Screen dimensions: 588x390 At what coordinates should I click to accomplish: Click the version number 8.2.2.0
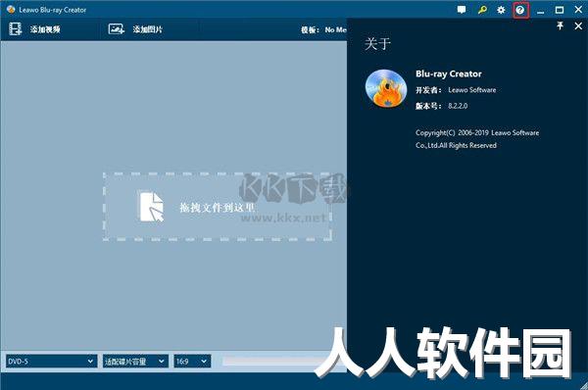click(458, 106)
